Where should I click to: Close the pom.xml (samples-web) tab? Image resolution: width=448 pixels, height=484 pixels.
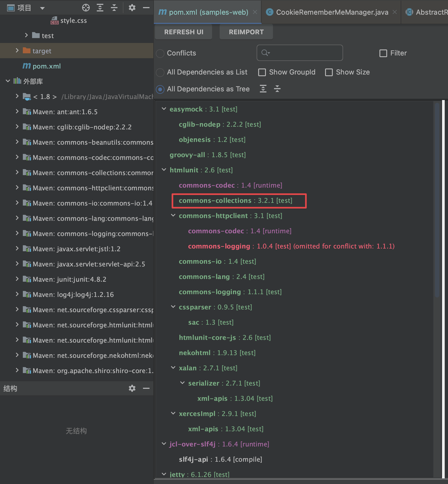pyautogui.click(x=255, y=12)
